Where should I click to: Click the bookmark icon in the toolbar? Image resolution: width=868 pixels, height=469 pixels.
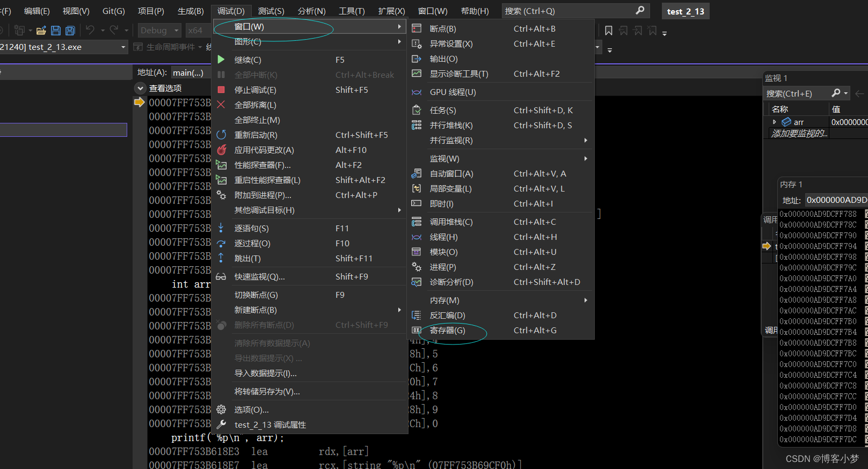coord(609,31)
